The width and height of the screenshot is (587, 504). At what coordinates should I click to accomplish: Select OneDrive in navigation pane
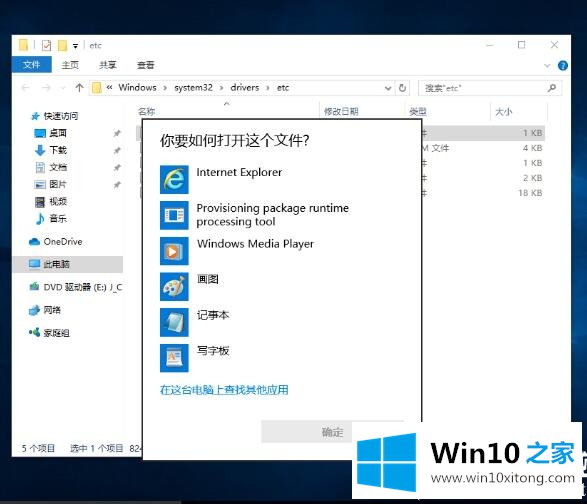pos(63,242)
